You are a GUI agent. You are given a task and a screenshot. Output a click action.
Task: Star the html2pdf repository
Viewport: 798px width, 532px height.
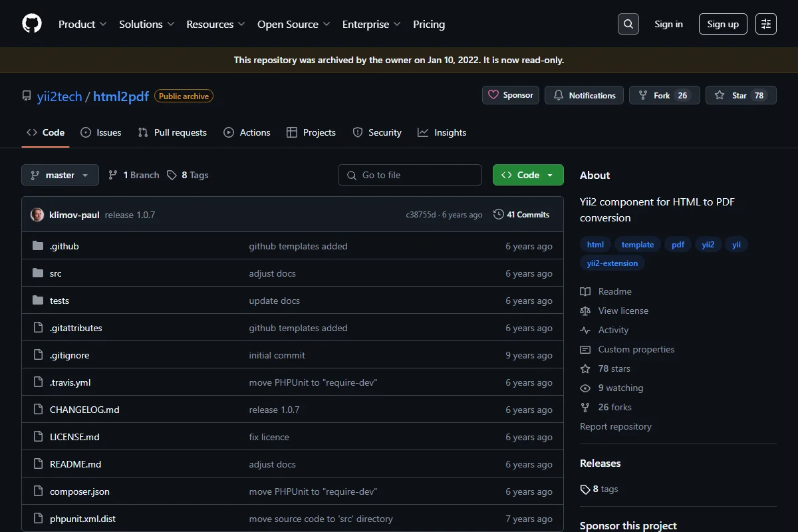tap(741, 95)
